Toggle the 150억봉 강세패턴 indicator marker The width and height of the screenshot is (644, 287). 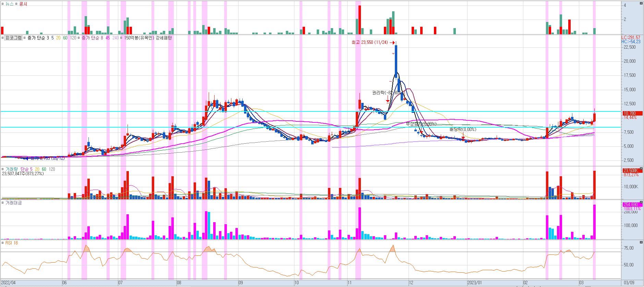(121, 38)
